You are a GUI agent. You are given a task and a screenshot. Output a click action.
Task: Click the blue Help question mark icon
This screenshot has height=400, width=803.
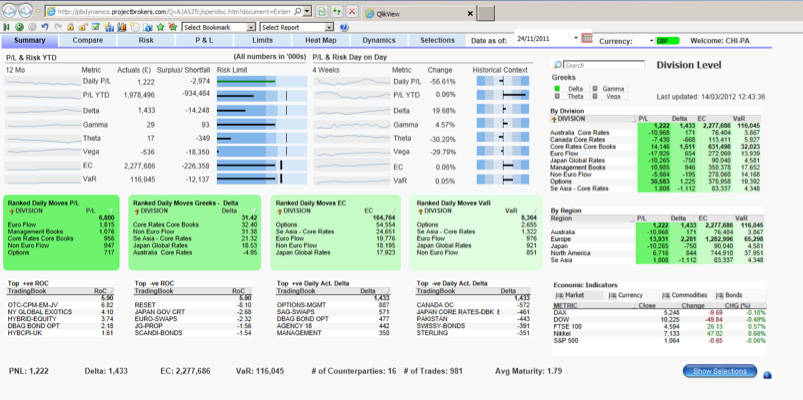point(344,27)
